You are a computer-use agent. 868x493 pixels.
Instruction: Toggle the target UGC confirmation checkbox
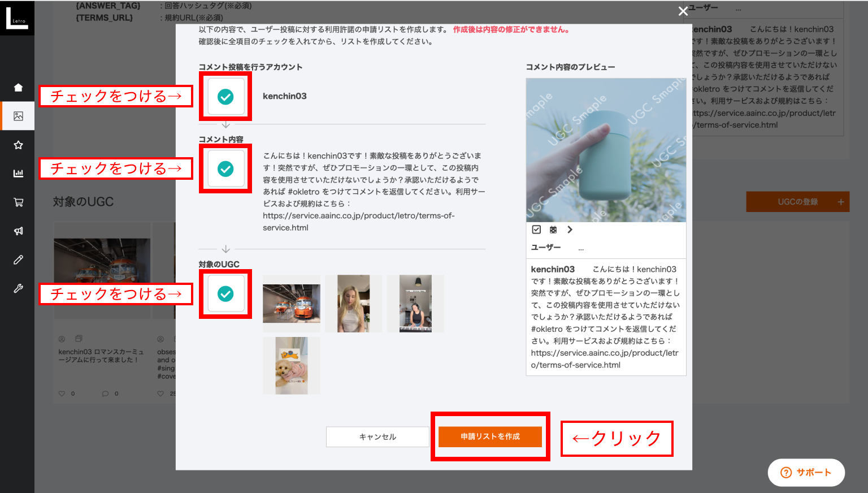tap(225, 293)
